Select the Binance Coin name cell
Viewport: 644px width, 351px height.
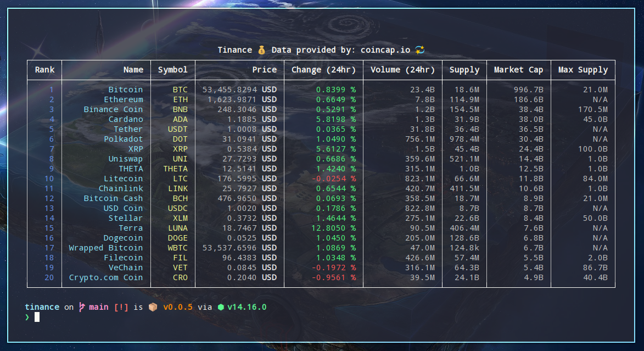[113, 109]
